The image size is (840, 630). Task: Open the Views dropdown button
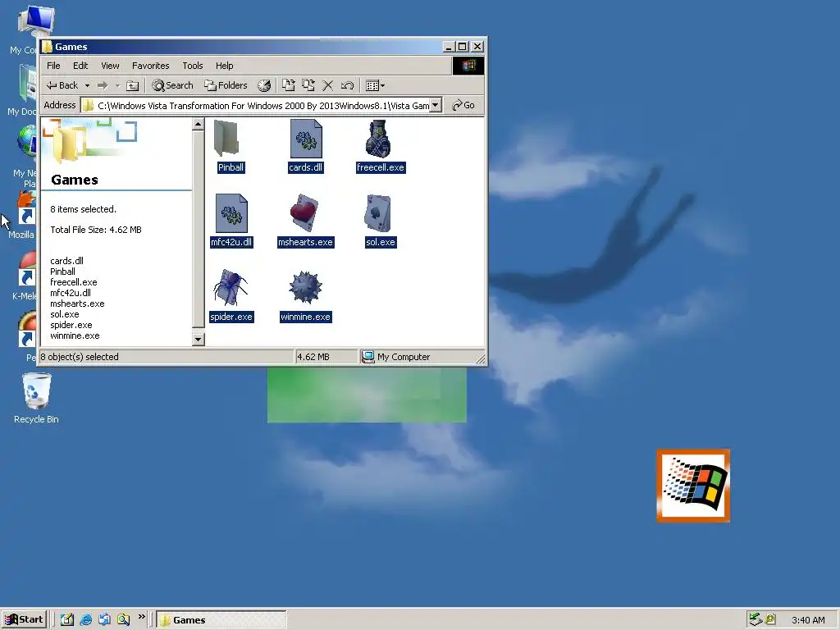[x=375, y=85]
